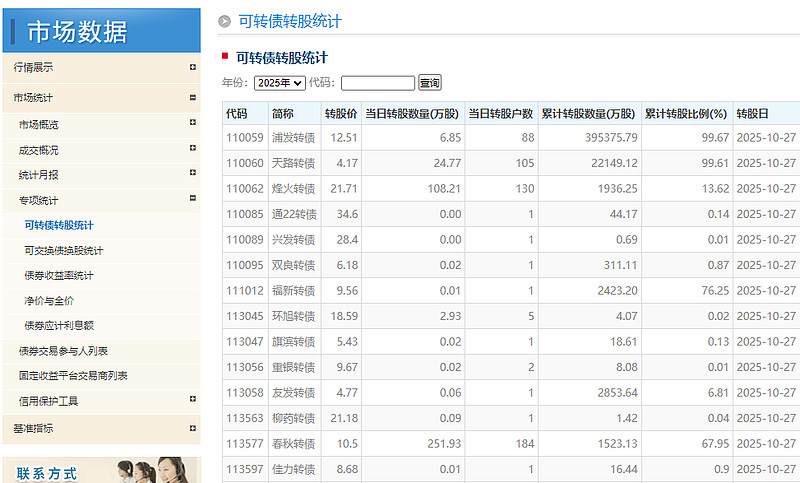Open 净价与全价 in the sidebar
The width and height of the screenshot is (800, 483).
49,301
